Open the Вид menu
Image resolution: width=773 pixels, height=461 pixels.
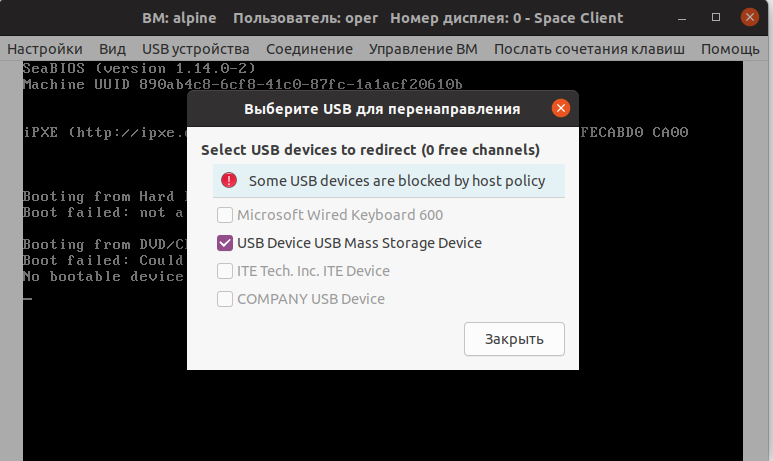pos(112,49)
